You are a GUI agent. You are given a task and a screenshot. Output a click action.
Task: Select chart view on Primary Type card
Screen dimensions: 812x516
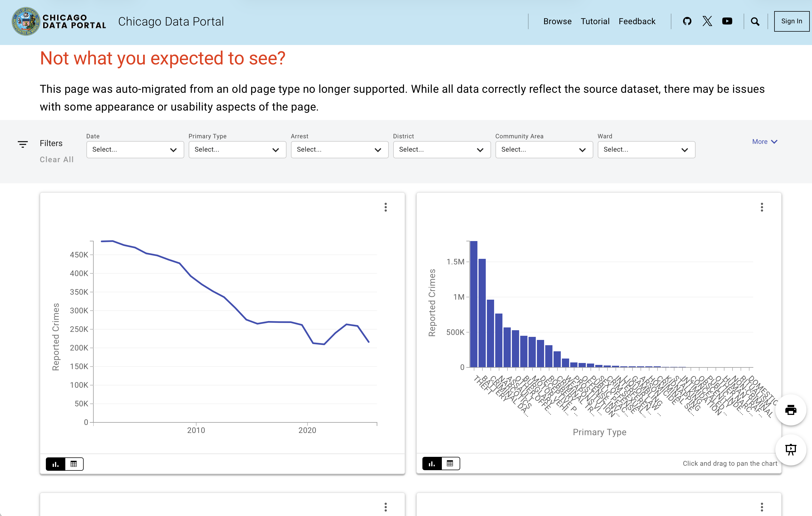coord(432,464)
